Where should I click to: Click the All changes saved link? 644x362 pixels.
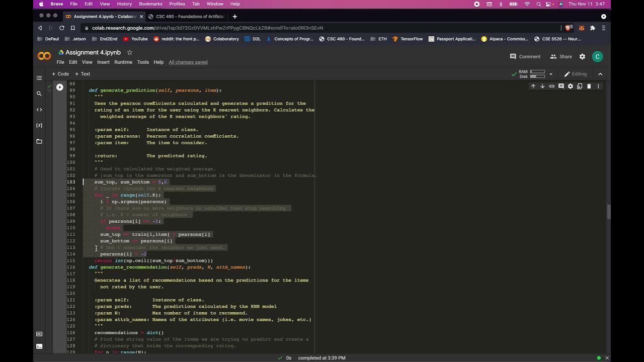tap(188, 62)
